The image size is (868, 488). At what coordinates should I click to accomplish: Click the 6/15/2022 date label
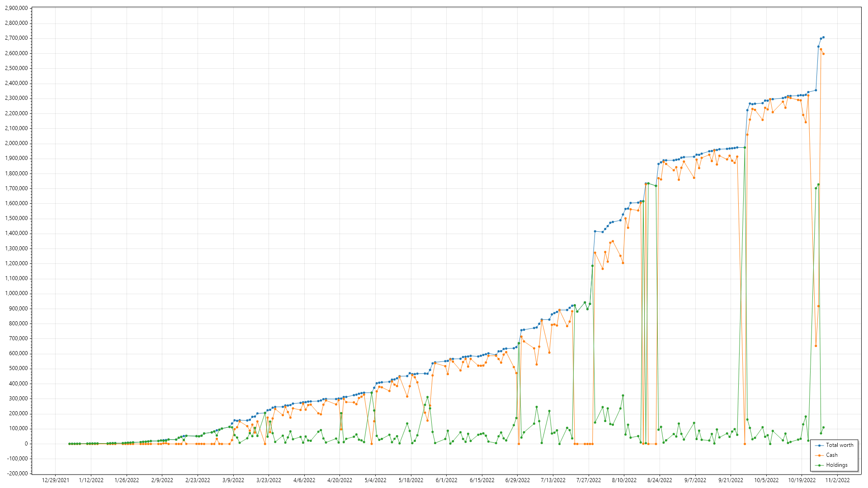(x=482, y=480)
